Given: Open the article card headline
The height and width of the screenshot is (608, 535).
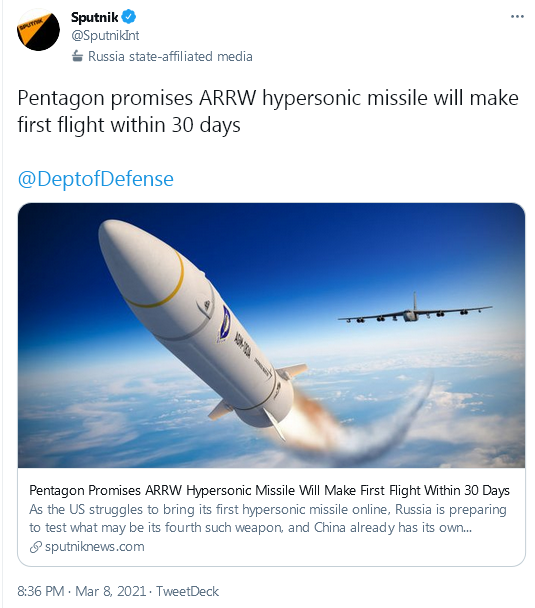Looking at the screenshot, I should [x=269, y=490].
